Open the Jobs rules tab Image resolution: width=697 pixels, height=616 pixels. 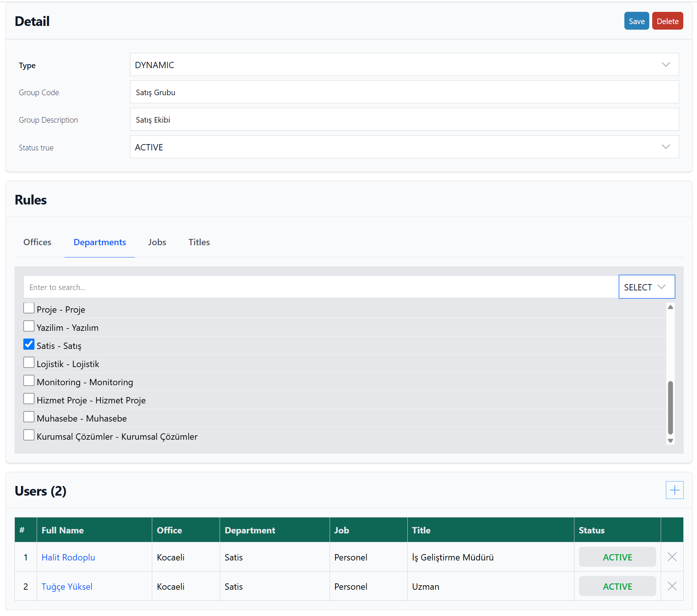(x=157, y=242)
